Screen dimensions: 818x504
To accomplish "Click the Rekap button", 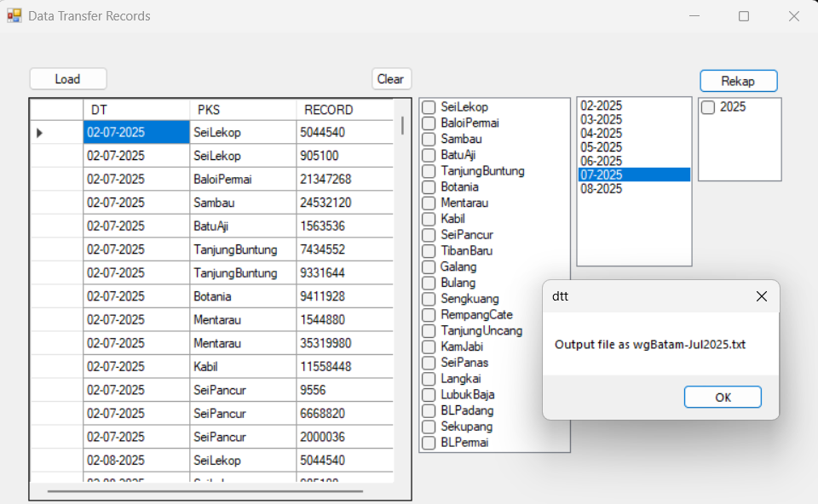I will click(738, 81).
